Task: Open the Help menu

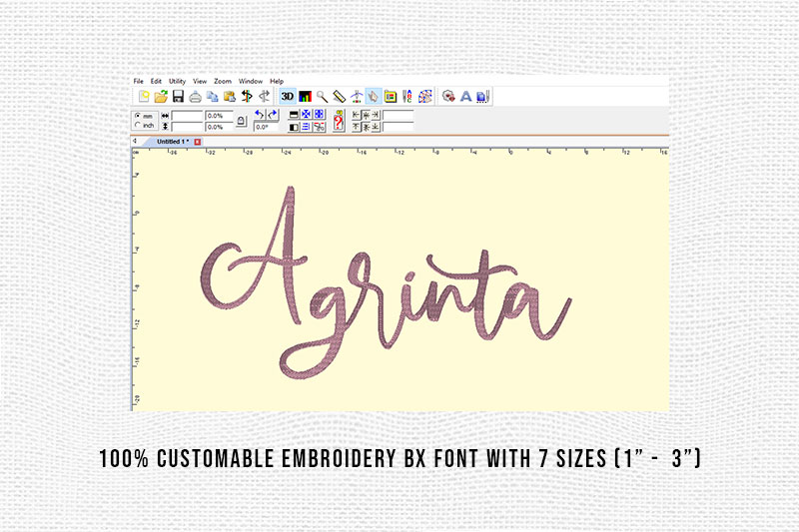Action: (277, 81)
